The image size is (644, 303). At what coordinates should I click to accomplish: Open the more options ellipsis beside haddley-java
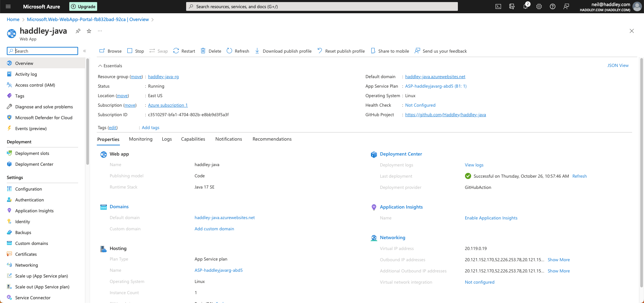pos(100,31)
